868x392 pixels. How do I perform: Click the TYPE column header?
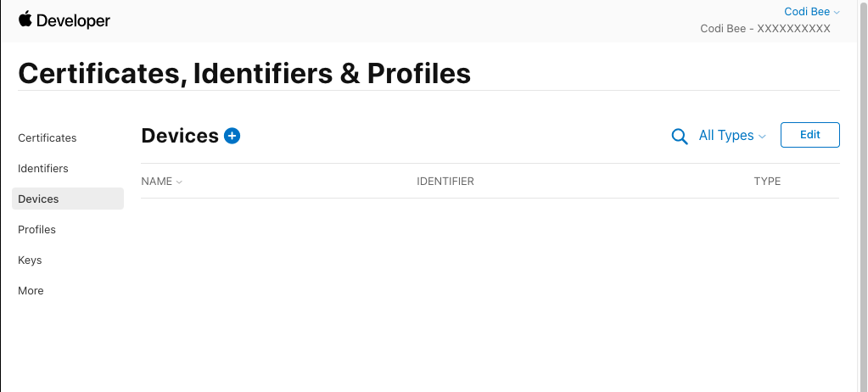point(767,182)
